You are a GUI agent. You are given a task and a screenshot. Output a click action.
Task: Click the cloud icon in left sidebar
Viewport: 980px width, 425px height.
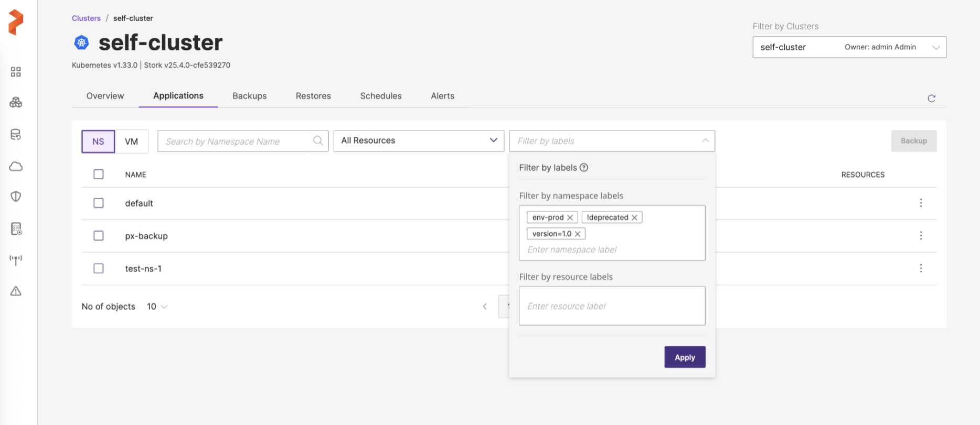pos(16,167)
